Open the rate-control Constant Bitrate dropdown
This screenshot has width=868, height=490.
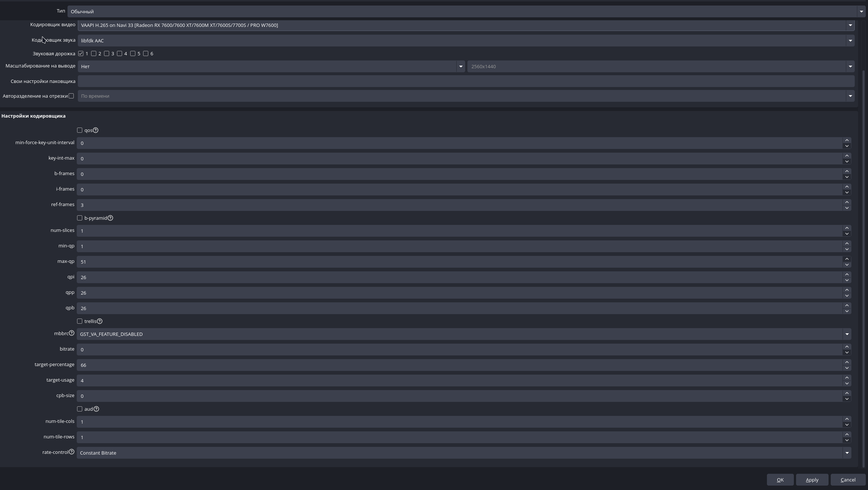point(464,453)
